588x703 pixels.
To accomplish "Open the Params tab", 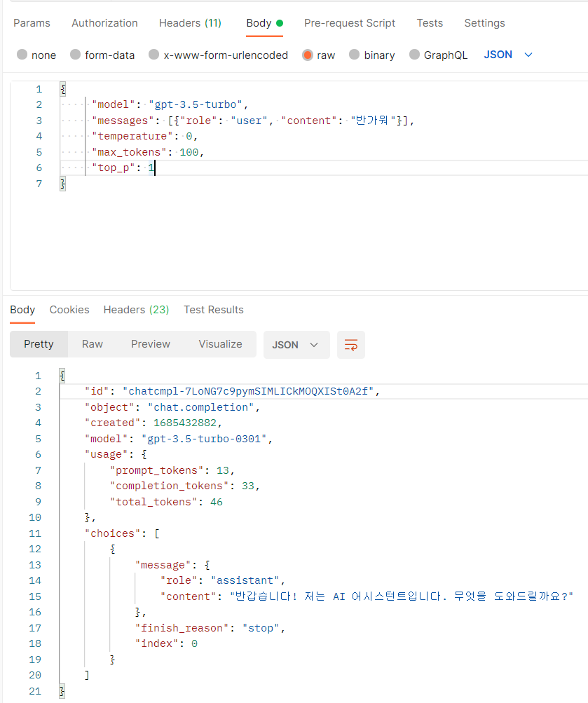I will (32, 23).
